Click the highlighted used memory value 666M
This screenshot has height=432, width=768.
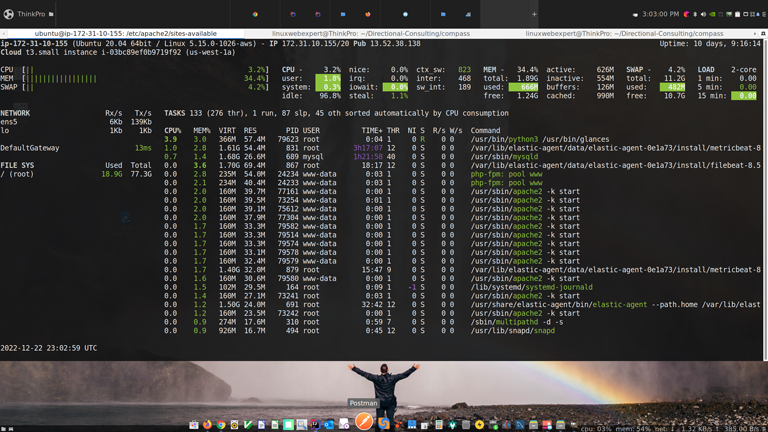click(x=524, y=87)
